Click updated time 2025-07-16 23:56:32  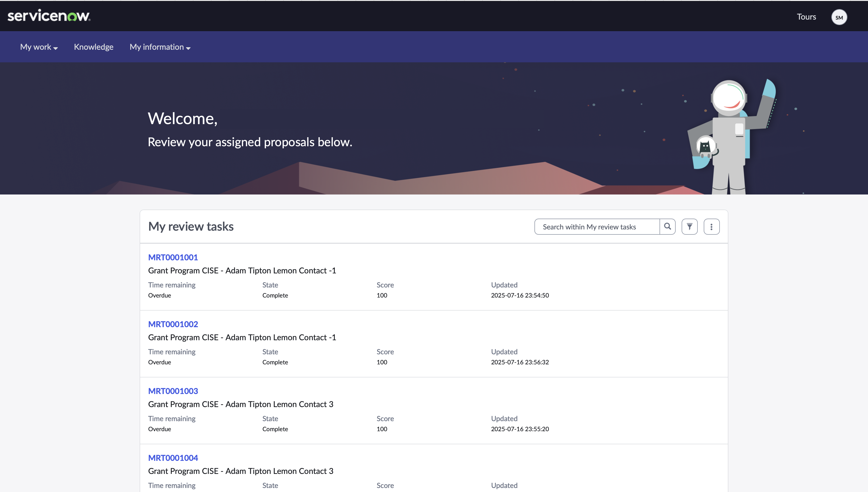click(520, 362)
